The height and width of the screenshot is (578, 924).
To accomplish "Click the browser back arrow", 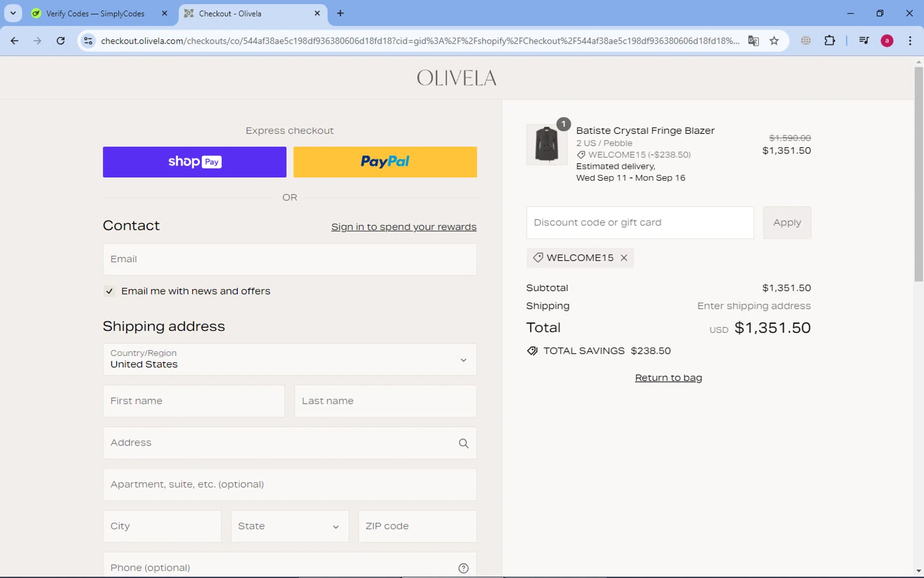I will [14, 41].
